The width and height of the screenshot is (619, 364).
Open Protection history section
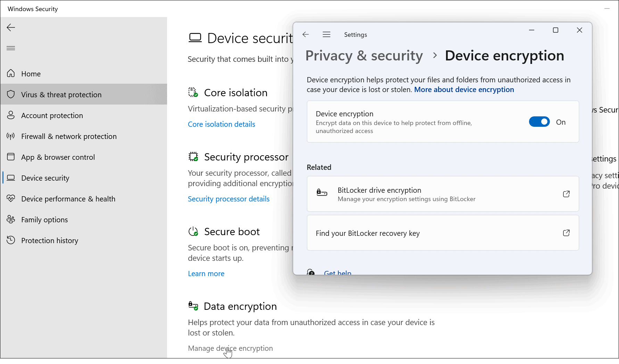point(84,240)
